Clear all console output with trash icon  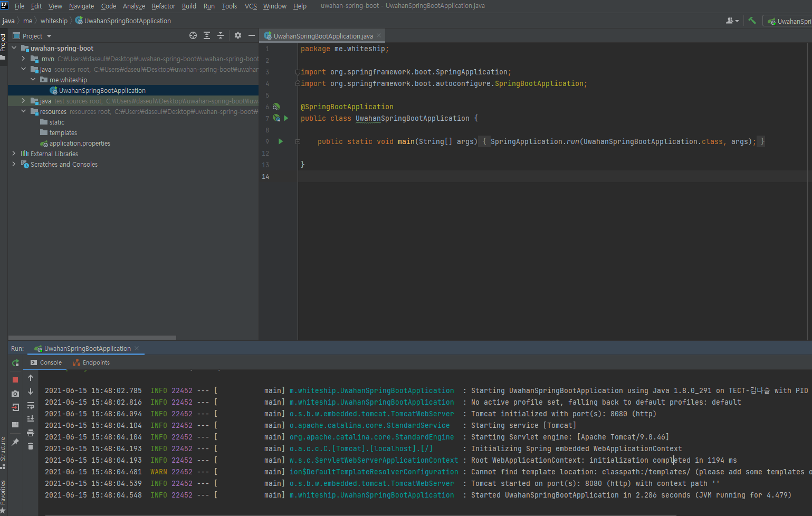pyautogui.click(x=31, y=446)
